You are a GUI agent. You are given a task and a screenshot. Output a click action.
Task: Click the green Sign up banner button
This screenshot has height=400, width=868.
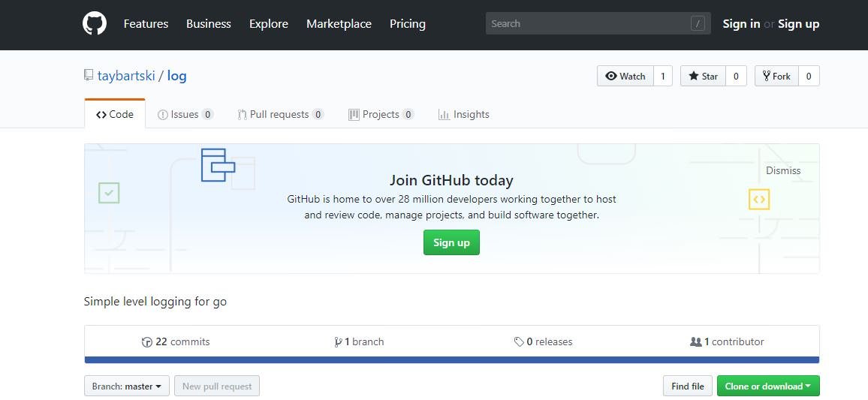pyautogui.click(x=451, y=242)
